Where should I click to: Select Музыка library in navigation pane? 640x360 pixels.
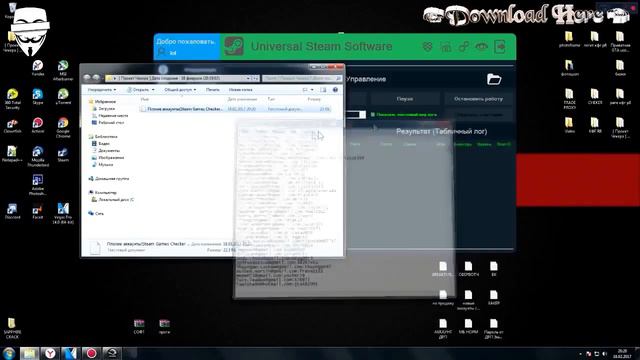[102, 164]
